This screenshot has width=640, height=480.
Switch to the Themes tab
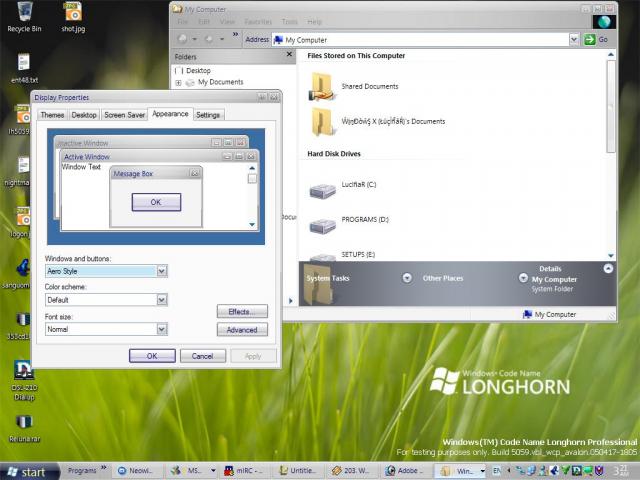tap(52, 115)
